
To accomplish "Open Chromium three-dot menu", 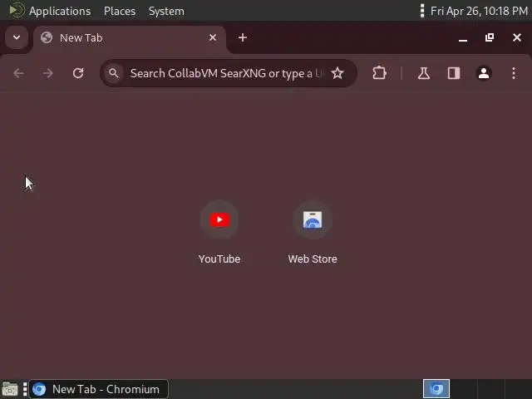I will pos(514,73).
